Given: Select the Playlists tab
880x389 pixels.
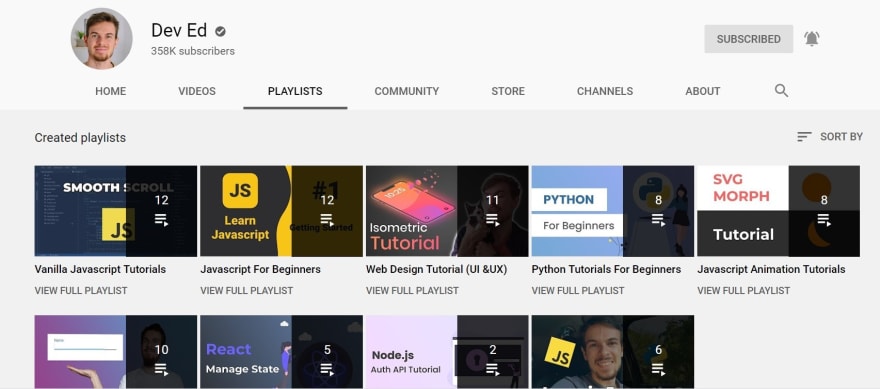Looking at the screenshot, I should (295, 91).
